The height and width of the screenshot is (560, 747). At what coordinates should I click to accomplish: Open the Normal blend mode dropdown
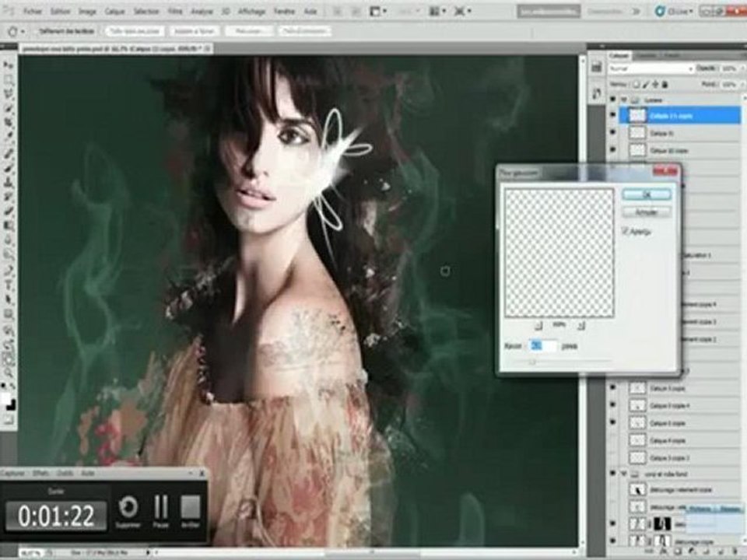click(651, 69)
